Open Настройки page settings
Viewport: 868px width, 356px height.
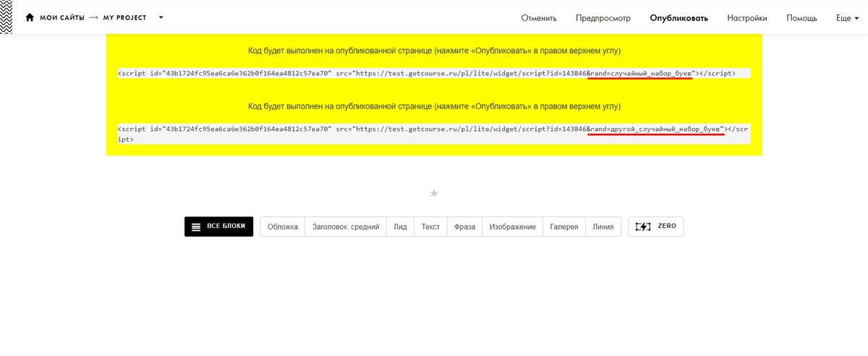(x=747, y=18)
